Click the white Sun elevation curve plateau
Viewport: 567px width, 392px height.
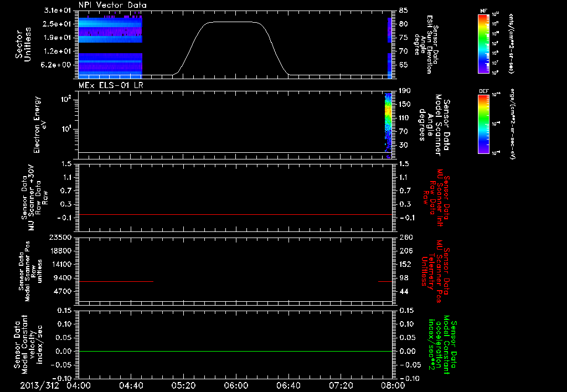coord(233,22)
